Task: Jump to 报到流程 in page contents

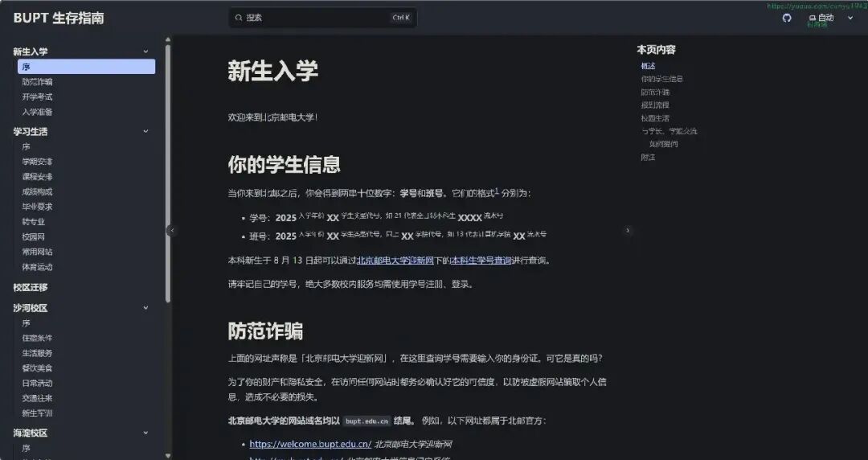Action: 656,105
